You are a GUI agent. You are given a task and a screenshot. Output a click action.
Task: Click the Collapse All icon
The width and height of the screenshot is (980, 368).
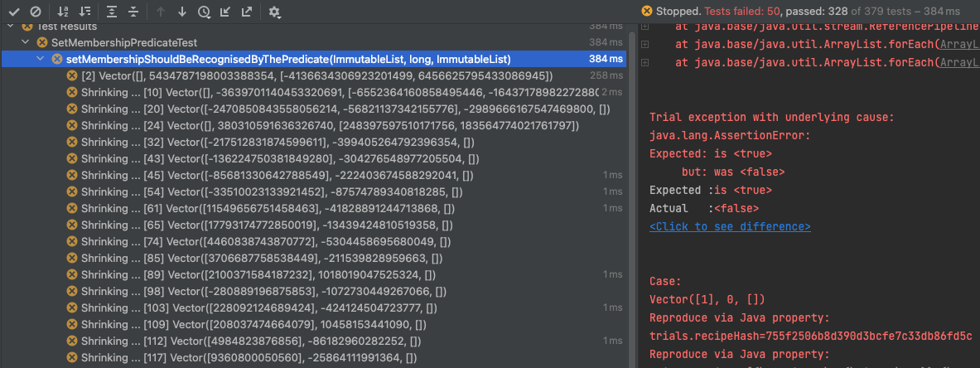point(133,12)
